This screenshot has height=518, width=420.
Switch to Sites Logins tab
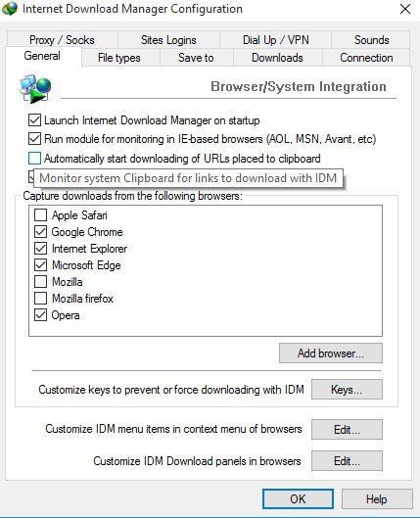click(x=168, y=40)
